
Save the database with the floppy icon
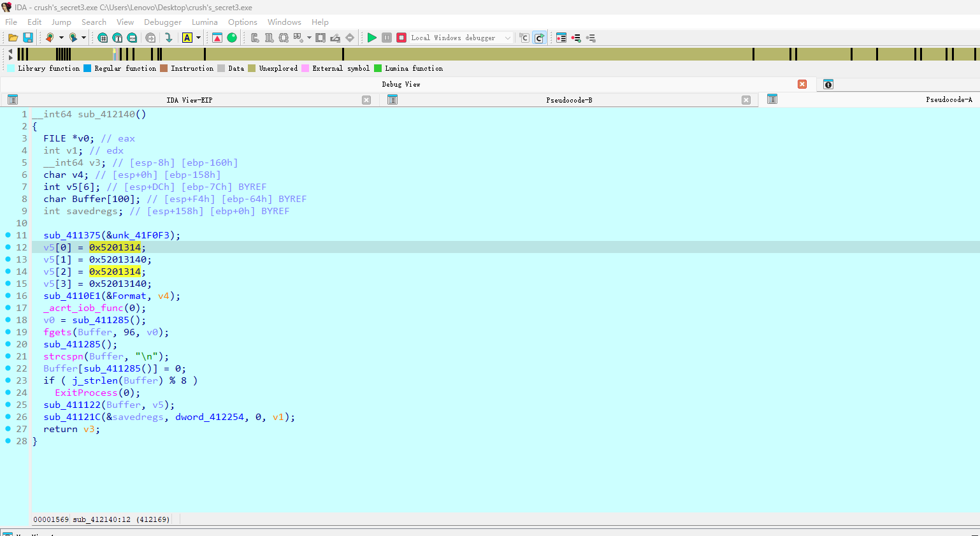point(28,38)
